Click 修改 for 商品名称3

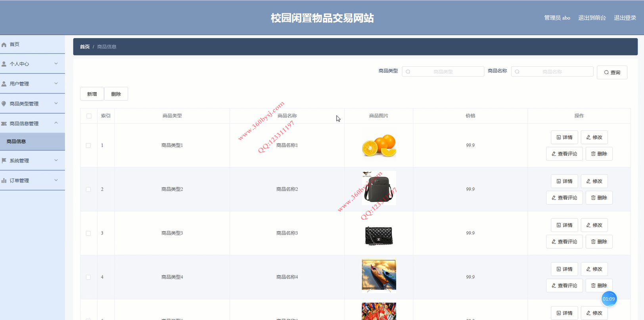[594, 225]
